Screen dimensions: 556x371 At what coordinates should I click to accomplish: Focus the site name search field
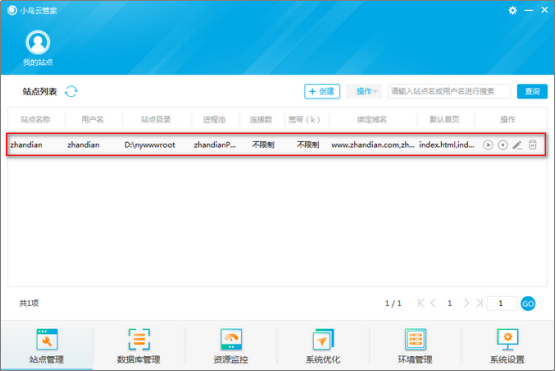(449, 92)
